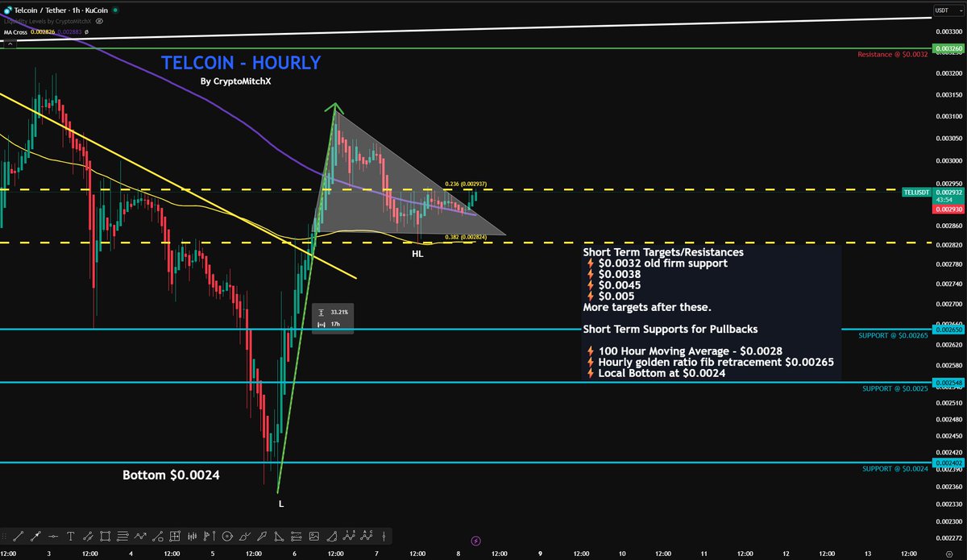This screenshot has height=560, width=967.
Task: Select the parallel channel tool
Action: pos(88,537)
